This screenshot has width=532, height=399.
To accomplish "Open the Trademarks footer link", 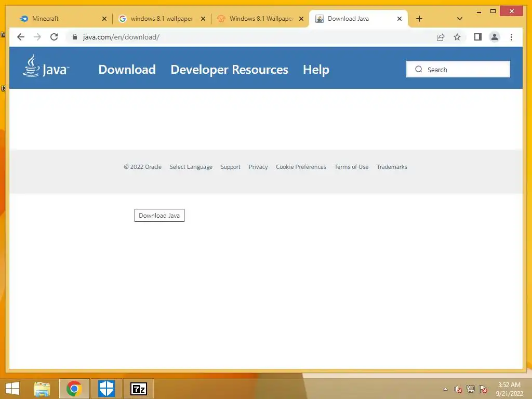I will click(392, 167).
